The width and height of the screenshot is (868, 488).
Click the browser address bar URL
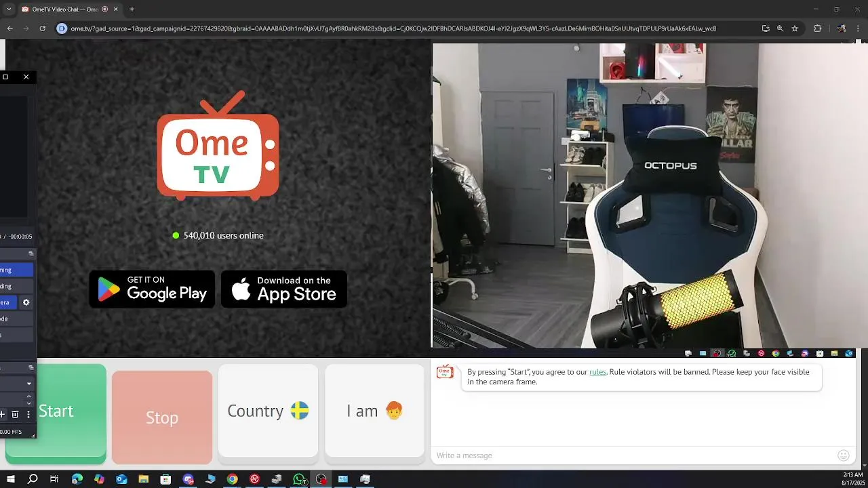393,28
